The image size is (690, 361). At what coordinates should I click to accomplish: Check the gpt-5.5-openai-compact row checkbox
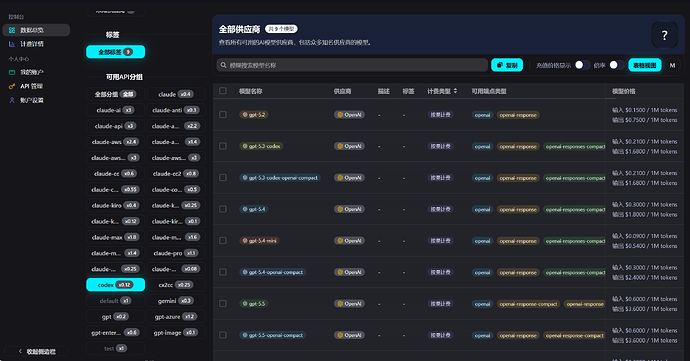[x=223, y=335]
